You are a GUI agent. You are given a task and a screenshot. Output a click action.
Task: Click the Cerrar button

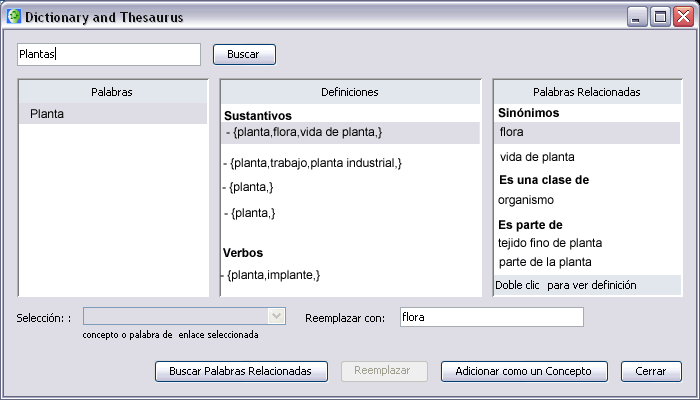(x=651, y=371)
